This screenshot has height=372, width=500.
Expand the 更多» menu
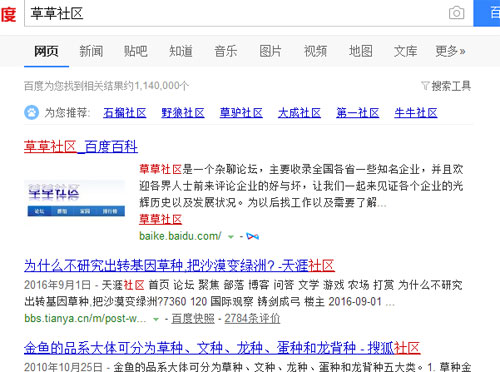(x=450, y=51)
